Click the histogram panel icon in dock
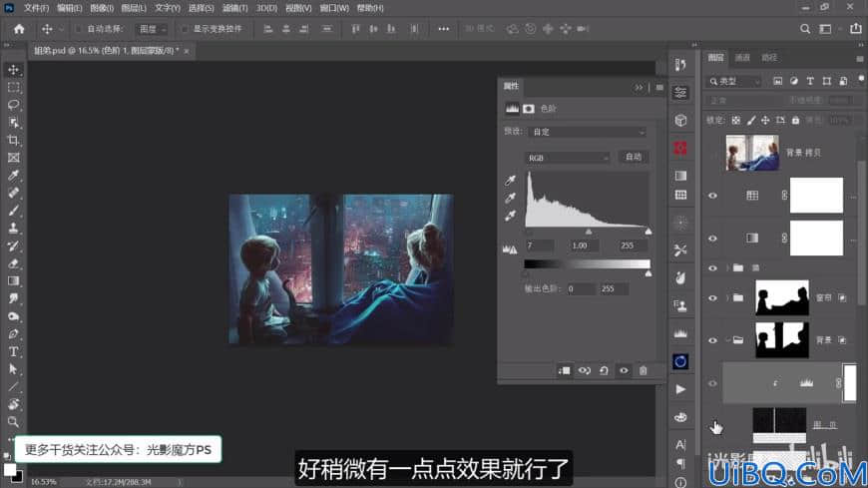Image resolution: width=868 pixels, height=488 pixels. pos(680,333)
